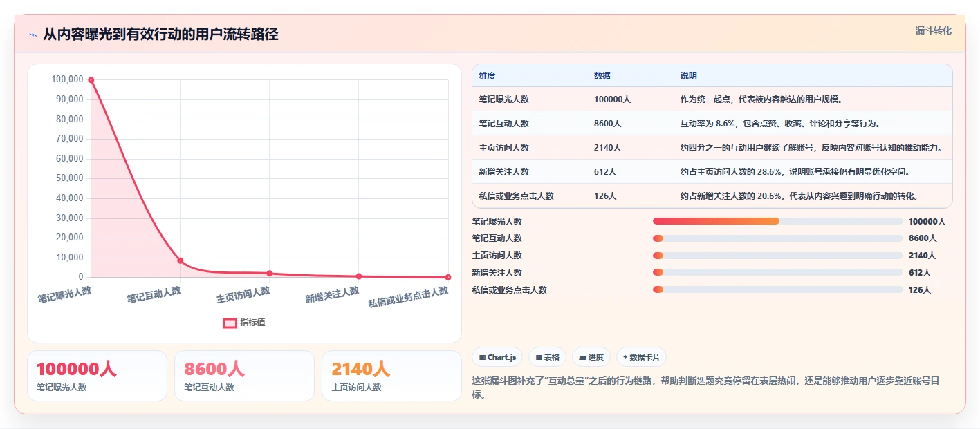Image resolution: width=980 pixels, height=429 pixels.
Task: Click the 100,000 y-axis label
Action: coord(67,79)
